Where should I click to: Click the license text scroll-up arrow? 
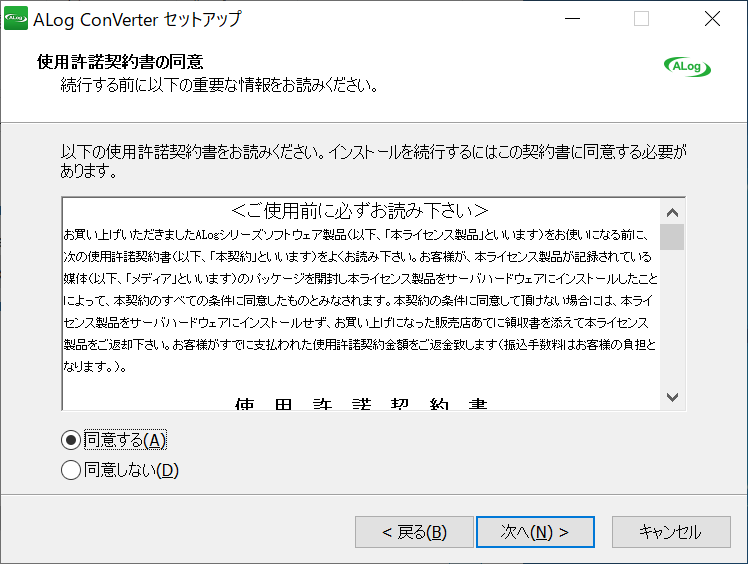(x=672, y=212)
